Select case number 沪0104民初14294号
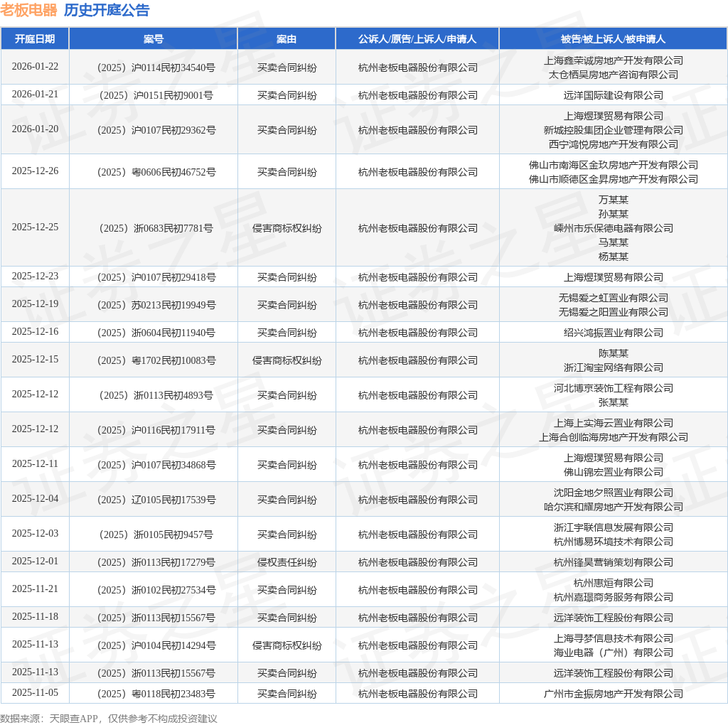The height and width of the screenshot is (725, 728). 156,645
